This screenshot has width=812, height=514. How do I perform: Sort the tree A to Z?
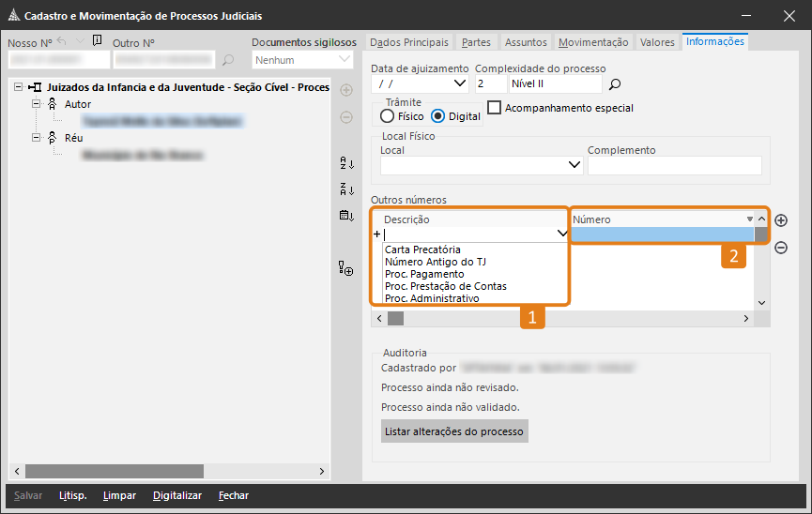pyautogui.click(x=346, y=163)
